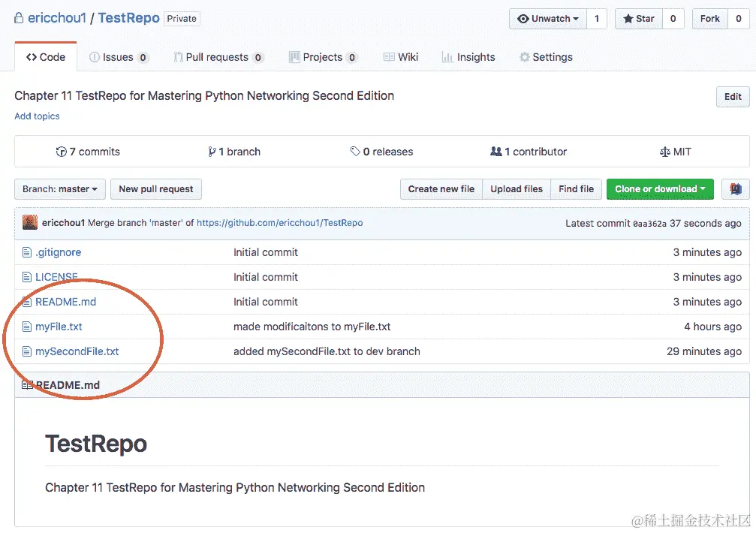Open the Clone or download dropdown
Viewport: 756px width, 533px height.
[660, 189]
